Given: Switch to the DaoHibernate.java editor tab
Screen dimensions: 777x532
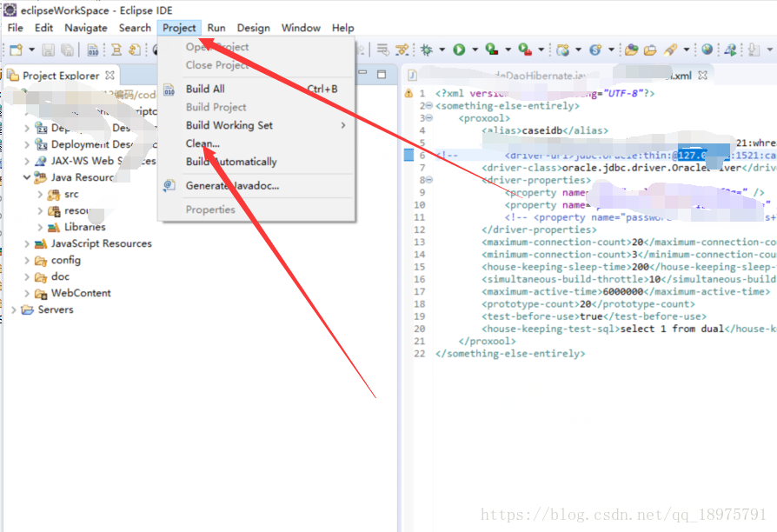Looking at the screenshot, I should click(495, 76).
